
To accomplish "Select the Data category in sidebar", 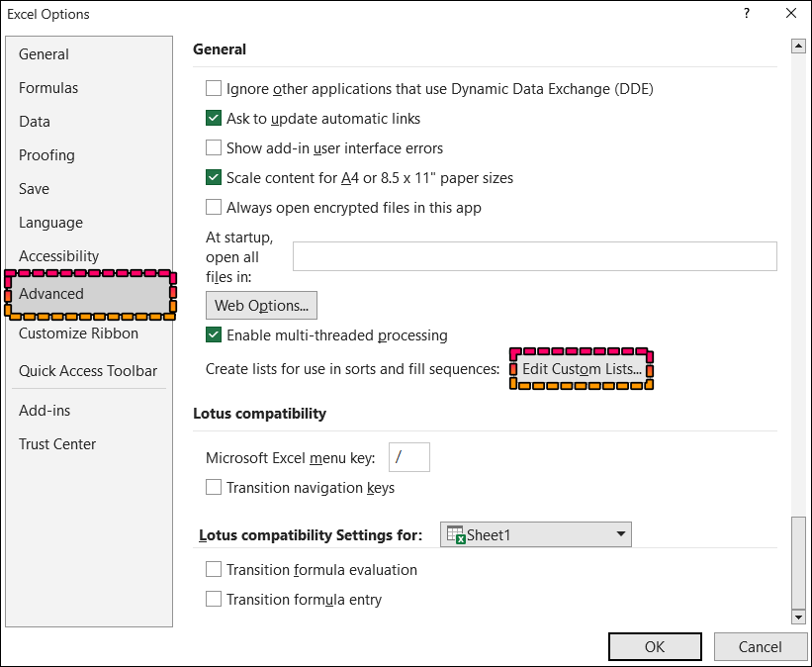I will coord(35,122).
